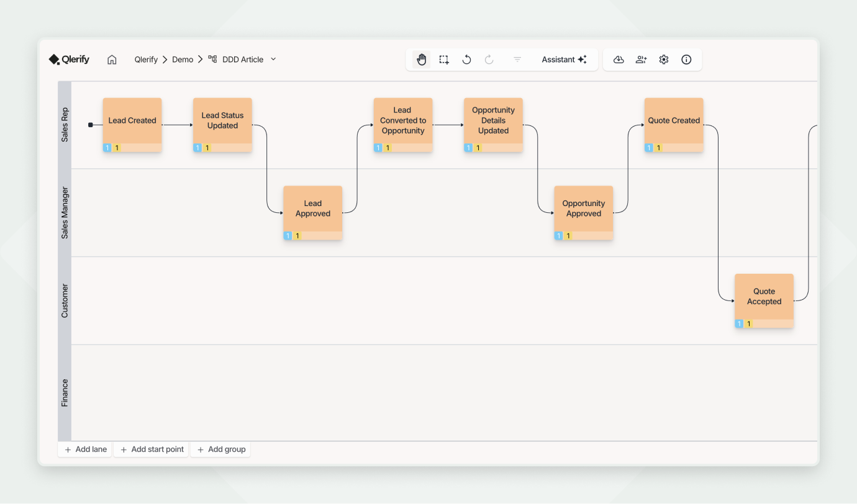This screenshot has width=857, height=504.
Task: Click blue badge on Lead Converted card
Action: (x=378, y=148)
